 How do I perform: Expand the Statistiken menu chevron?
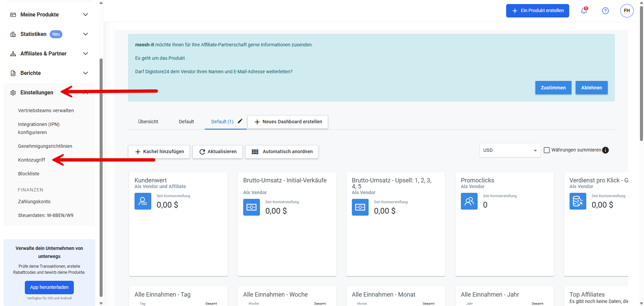pyautogui.click(x=86, y=34)
